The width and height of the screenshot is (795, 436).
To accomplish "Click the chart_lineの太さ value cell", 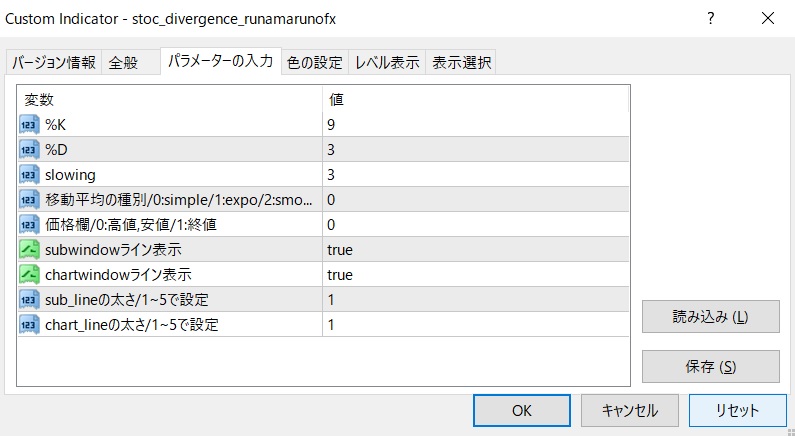I will [475, 324].
